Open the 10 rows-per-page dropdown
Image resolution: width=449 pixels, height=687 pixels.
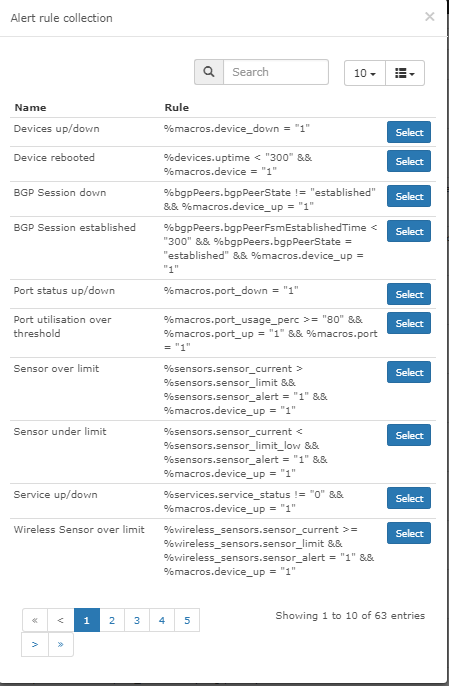click(365, 73)
